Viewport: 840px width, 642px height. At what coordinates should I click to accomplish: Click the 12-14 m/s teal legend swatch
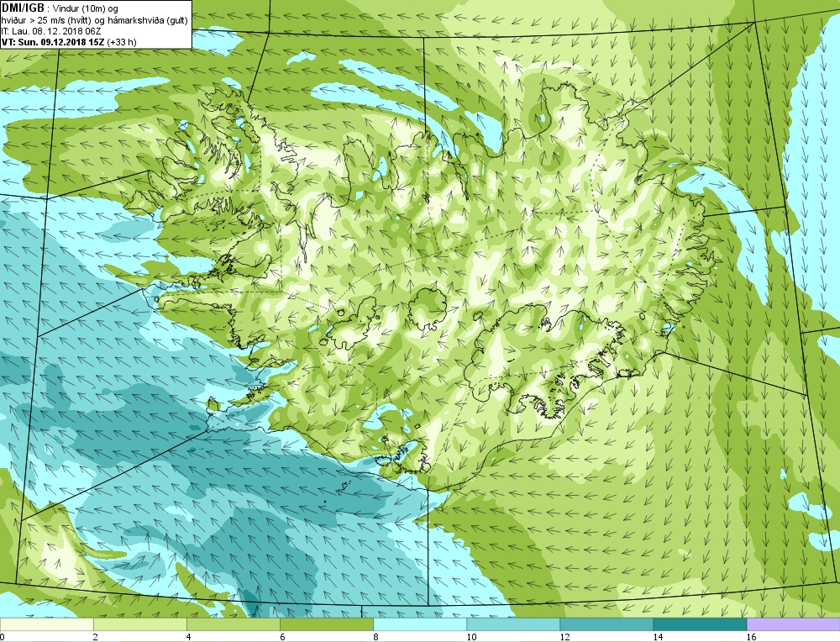point(606,624)
